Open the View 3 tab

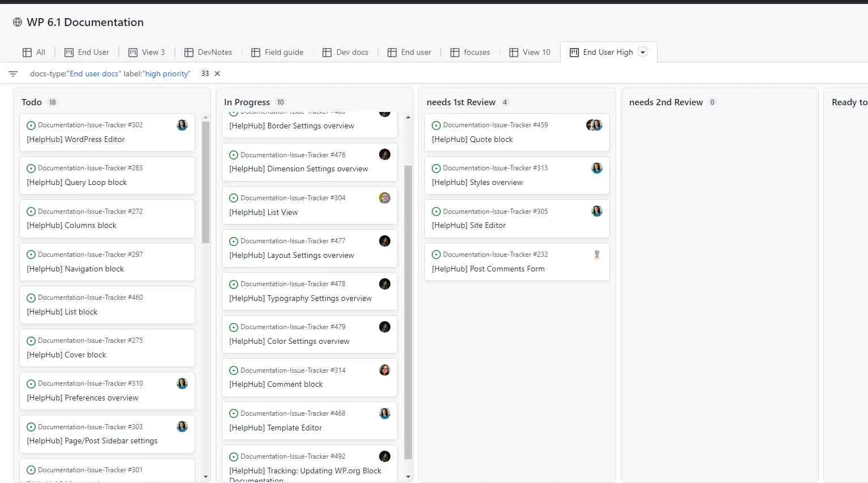[147, 52]
